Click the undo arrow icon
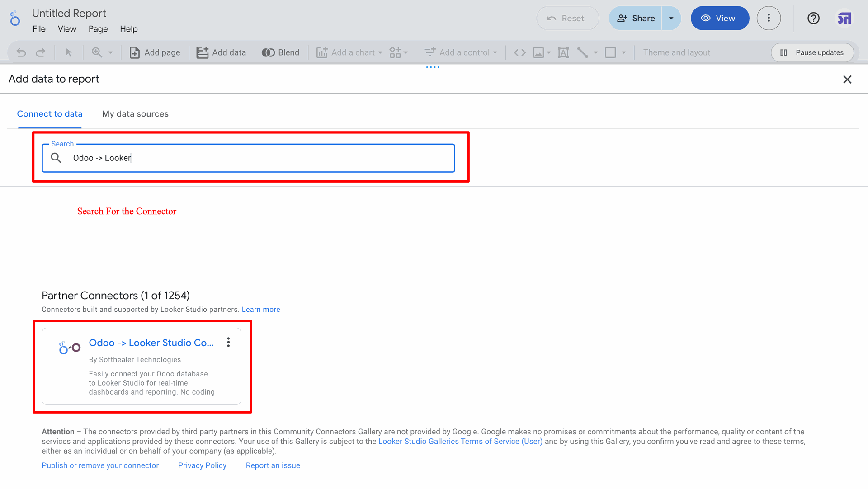 click(x=21, y=52)
